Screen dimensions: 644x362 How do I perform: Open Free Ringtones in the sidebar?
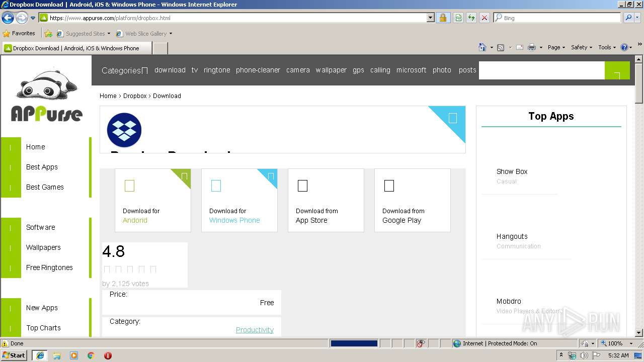click(49, 267)
